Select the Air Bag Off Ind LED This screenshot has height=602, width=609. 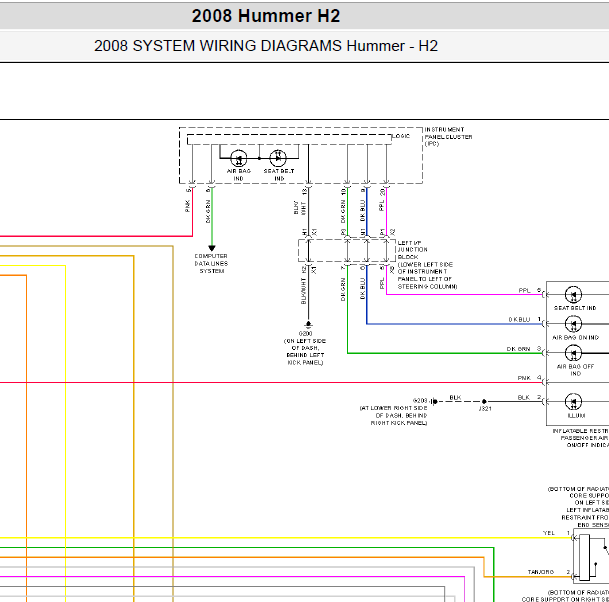(574, 353)
